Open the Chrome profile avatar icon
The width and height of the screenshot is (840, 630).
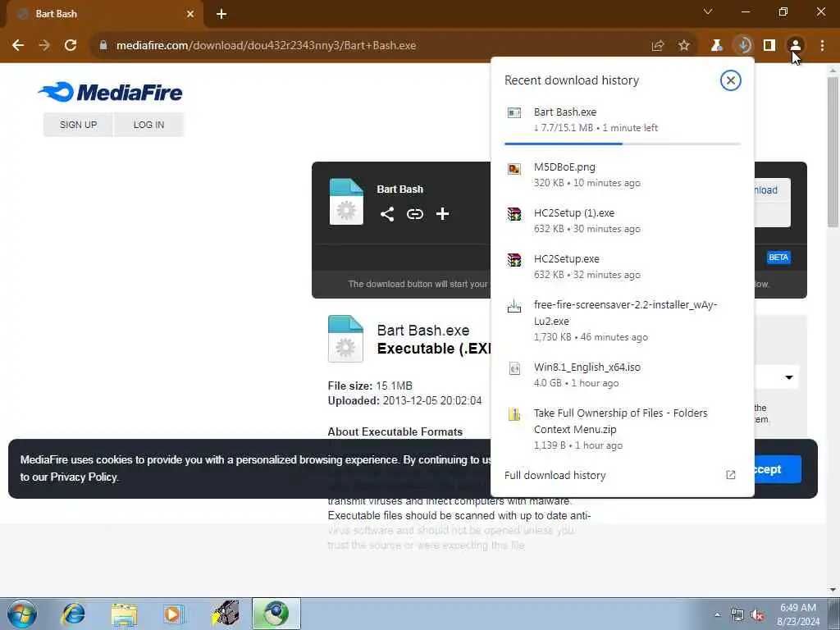tap(796, 46)
